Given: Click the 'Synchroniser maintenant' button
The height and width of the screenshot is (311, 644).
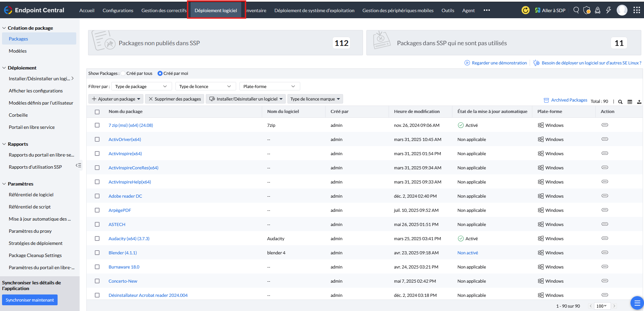Looking at the screenshot, I should click(30, 300).
